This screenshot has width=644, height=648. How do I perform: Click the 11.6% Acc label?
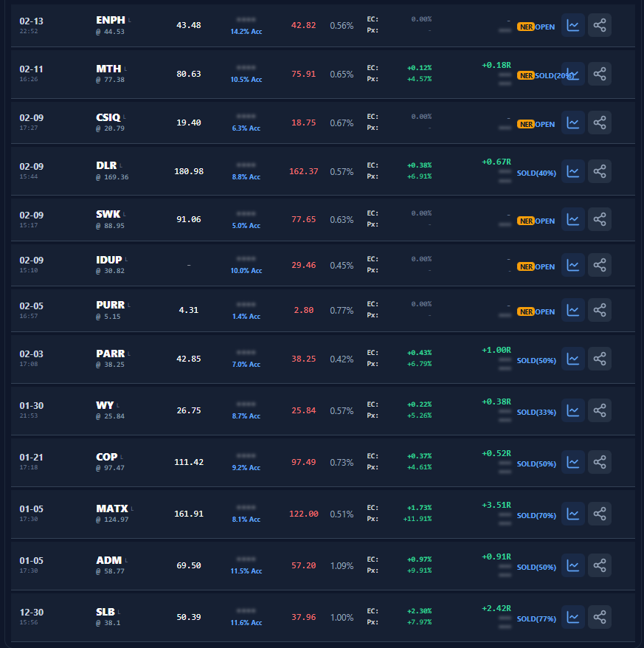pyautogui.click(x=246, y=622)
